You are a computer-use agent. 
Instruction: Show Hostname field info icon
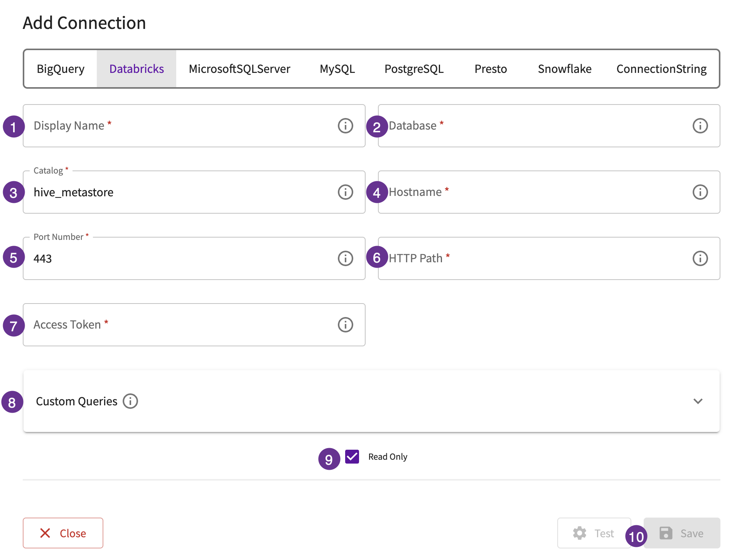tap(700, 192)
